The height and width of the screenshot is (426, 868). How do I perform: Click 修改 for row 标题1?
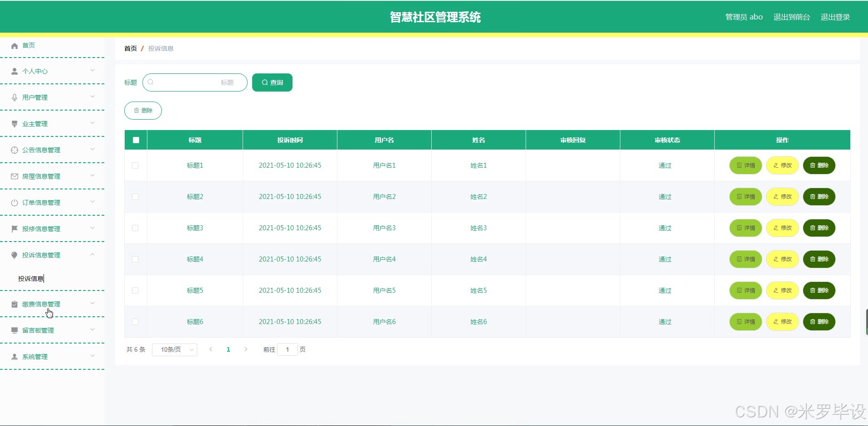click(782, 165)
